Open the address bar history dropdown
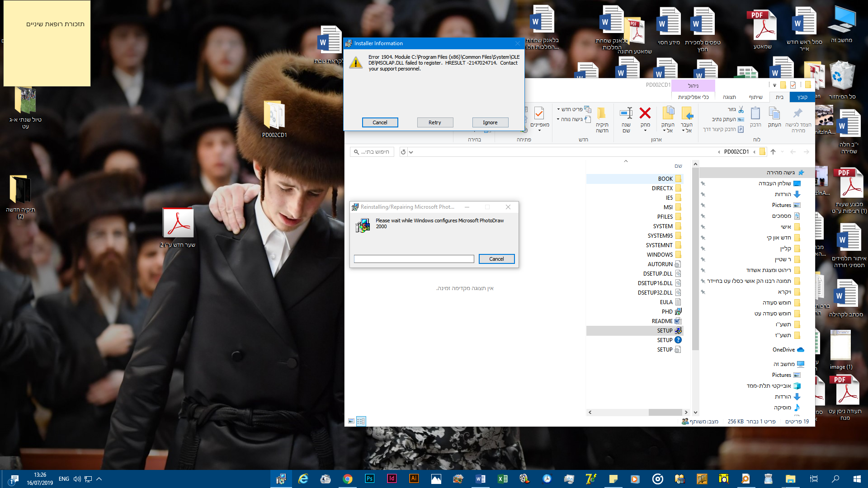The image size is (868, 488). [x=411, y=152]
